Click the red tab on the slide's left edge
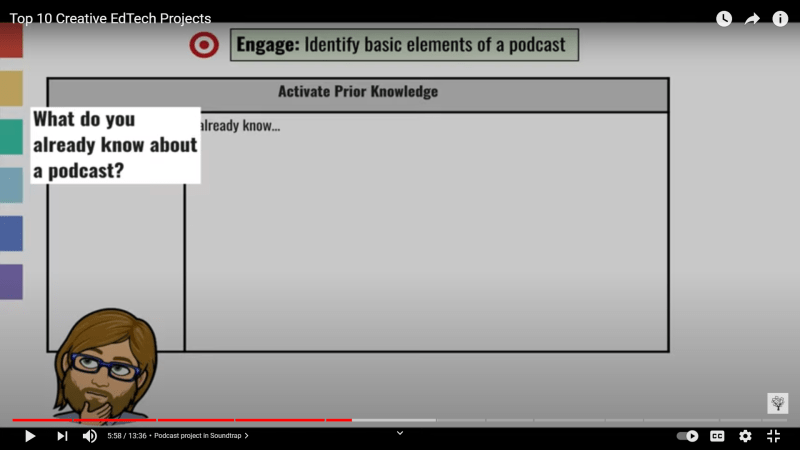 click(x=11, y=41)
